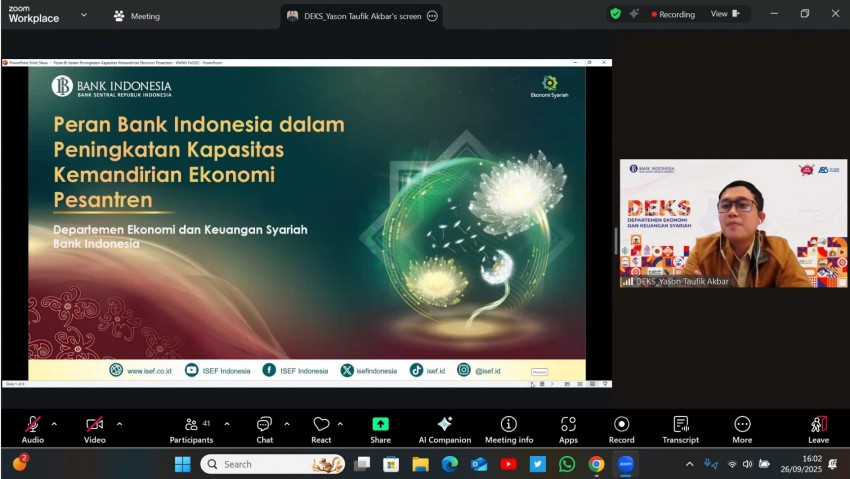Viewport: 850px width, 479px height.
Task: Open React emoji menu
Action: point(321,430)
